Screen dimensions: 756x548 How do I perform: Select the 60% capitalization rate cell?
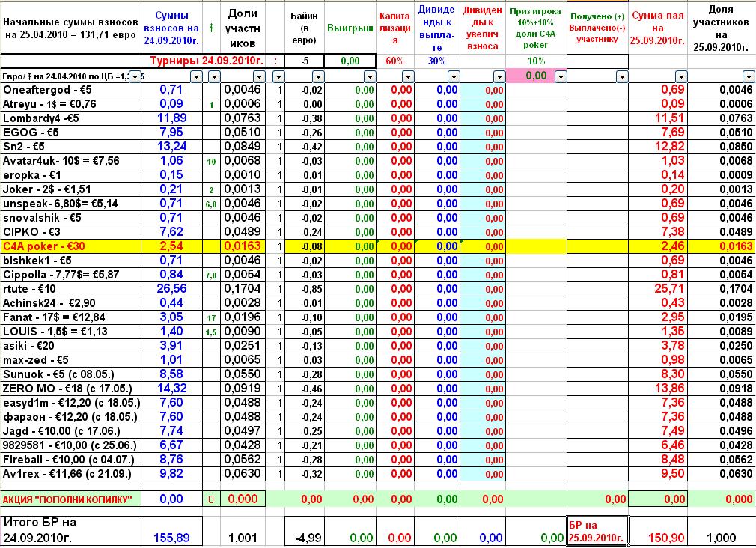coord(395,61)
